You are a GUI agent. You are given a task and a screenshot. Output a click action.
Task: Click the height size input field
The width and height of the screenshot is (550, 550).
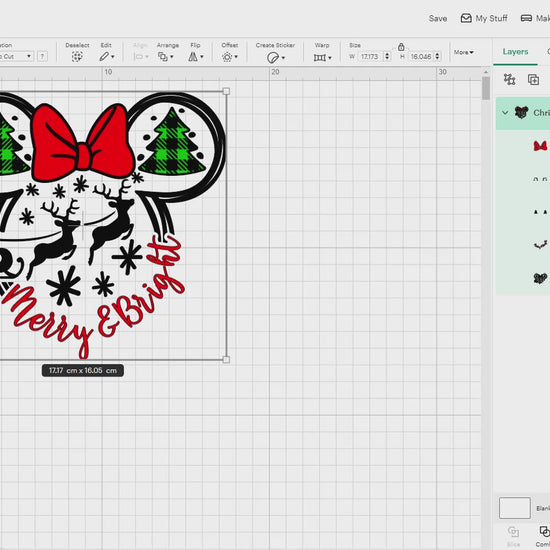[x=420, y=56]
